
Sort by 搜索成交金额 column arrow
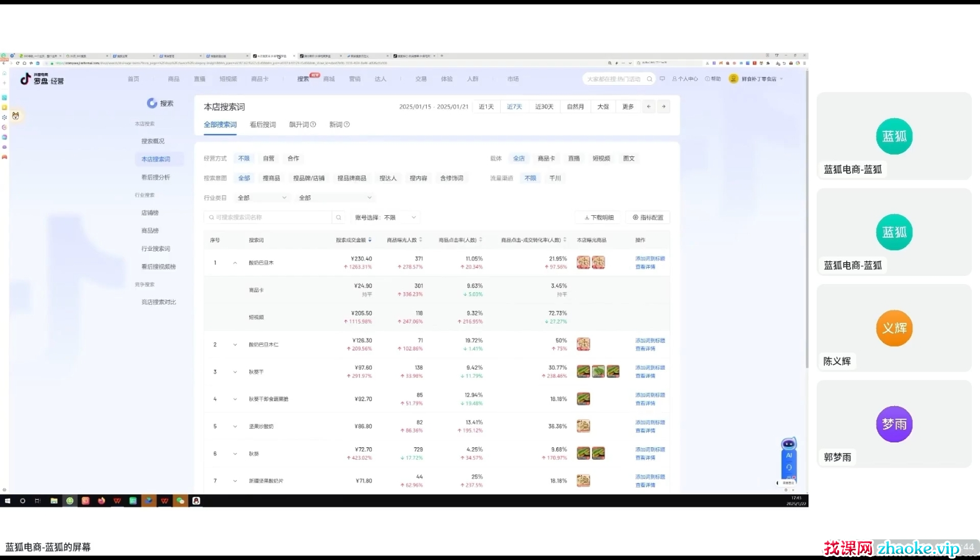point(370,240)
